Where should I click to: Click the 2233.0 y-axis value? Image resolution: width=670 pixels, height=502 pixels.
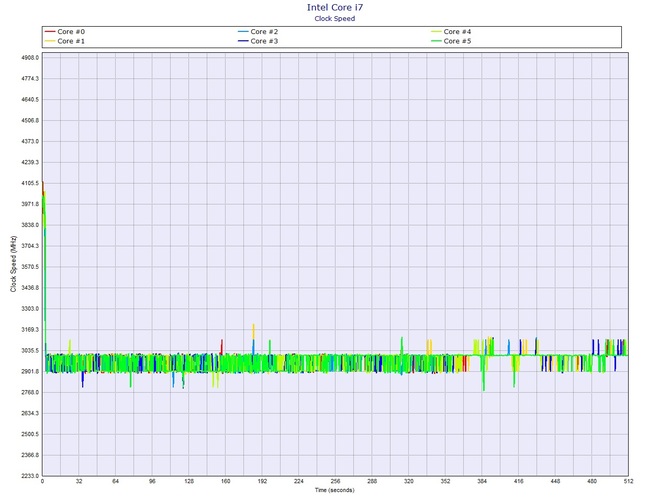point(30,476)
